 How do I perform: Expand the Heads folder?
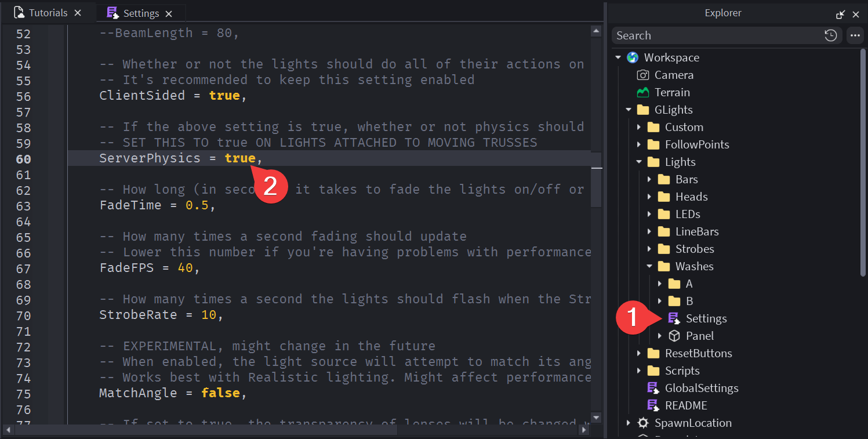pos(649,197)
